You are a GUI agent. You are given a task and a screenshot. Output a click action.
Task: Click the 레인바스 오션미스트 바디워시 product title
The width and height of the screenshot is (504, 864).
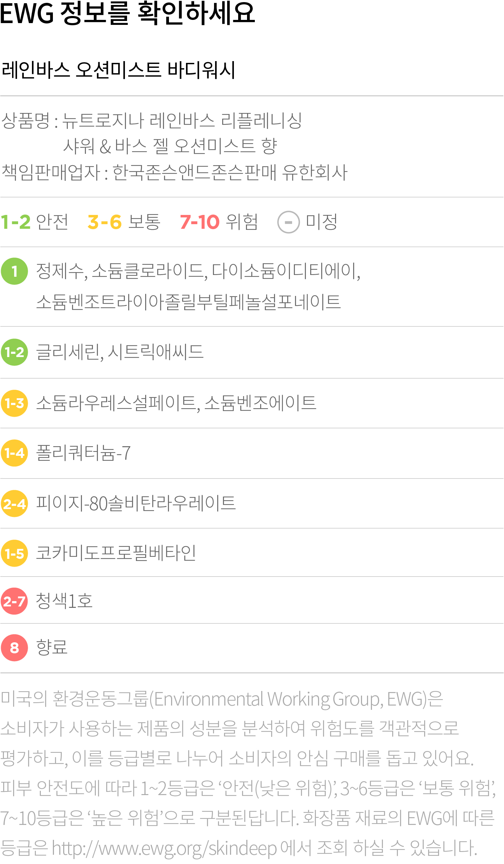point(118,70)
